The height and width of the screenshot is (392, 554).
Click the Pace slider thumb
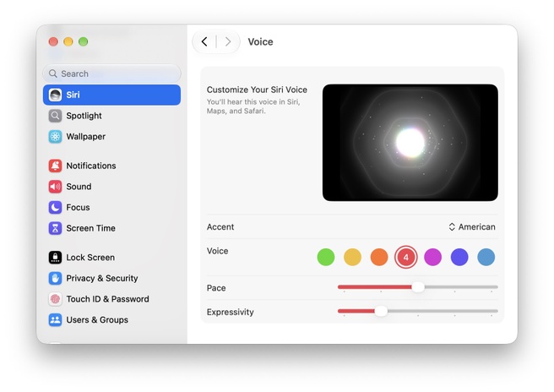(418, 287)
